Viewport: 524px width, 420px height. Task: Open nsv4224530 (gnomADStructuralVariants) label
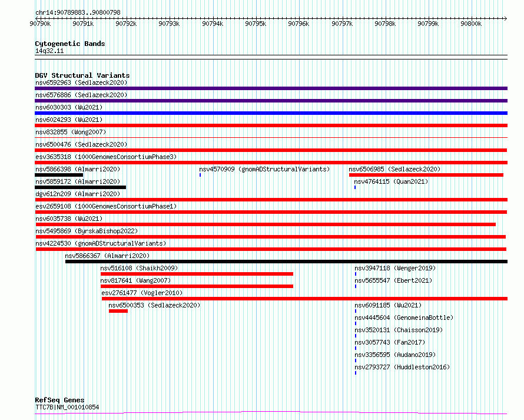tap(101, 243)
